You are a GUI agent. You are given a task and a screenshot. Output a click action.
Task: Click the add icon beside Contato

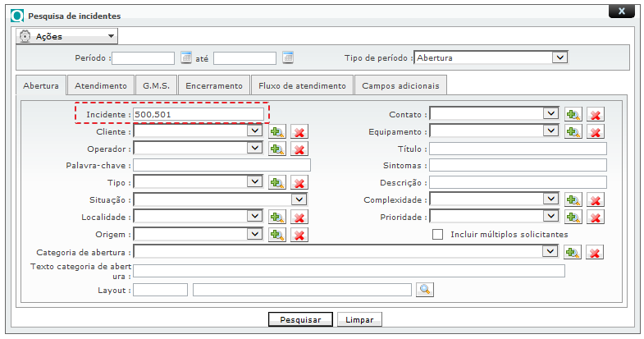coord(573,114)
